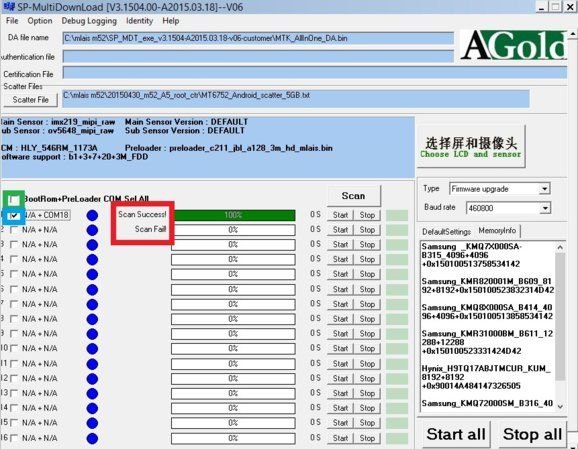Uncheck the N/A + COM18 port checkbox

point(14,215)
